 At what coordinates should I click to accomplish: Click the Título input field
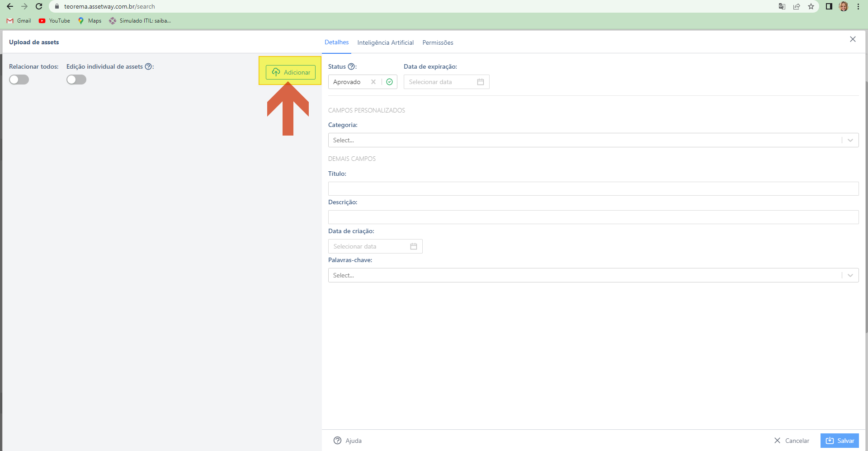593,188
